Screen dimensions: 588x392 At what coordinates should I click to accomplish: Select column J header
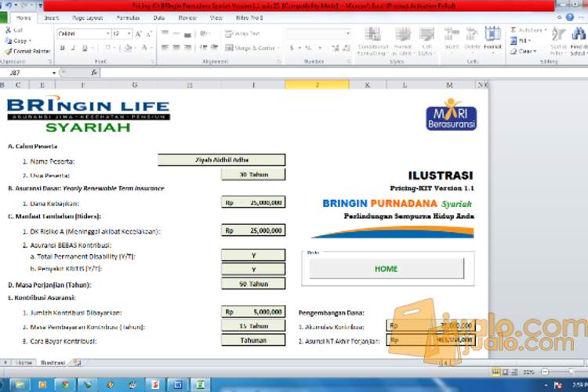click(x=318, y=85)
